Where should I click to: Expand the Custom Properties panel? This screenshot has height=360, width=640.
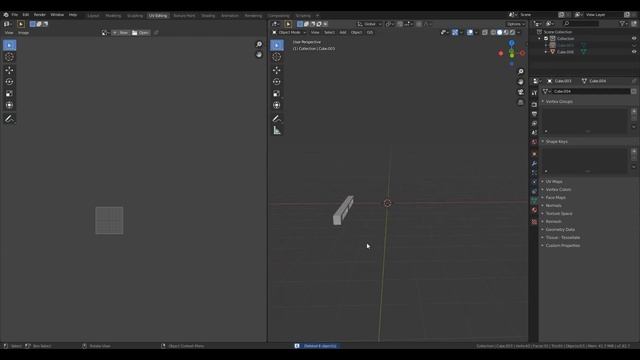(x=563, y=245)
